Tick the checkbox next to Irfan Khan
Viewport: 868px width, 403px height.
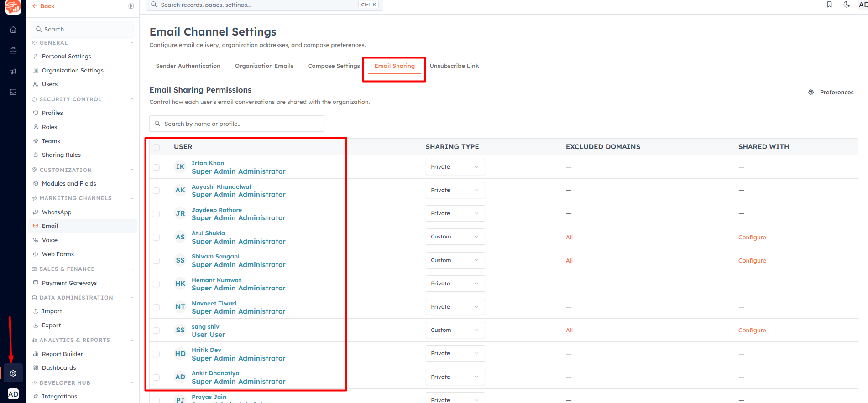[x=157, y=167]
